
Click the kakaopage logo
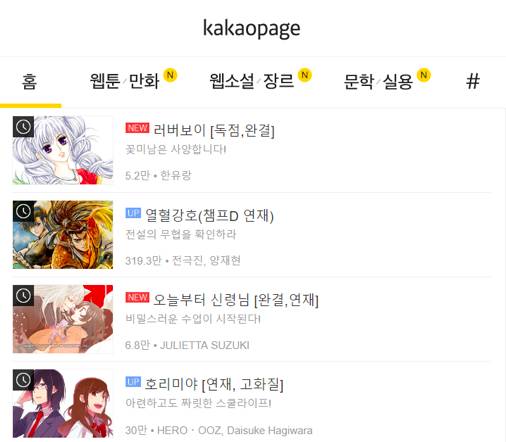(x=252, y=29)
